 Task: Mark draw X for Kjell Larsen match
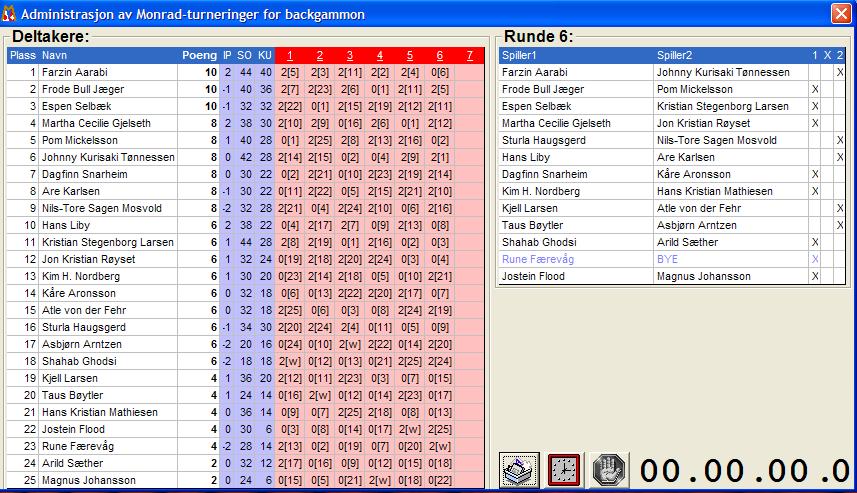(x=827, y=208)
